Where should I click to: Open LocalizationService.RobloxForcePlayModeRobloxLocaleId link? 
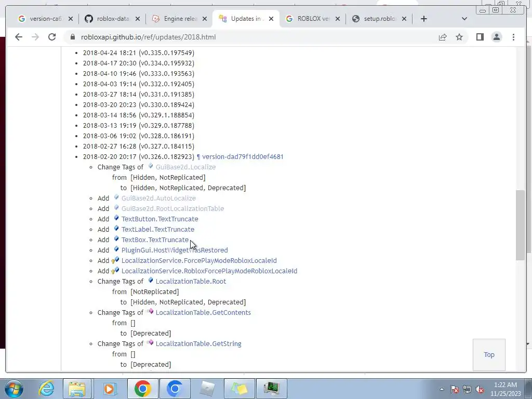click(x=209, y=271)
